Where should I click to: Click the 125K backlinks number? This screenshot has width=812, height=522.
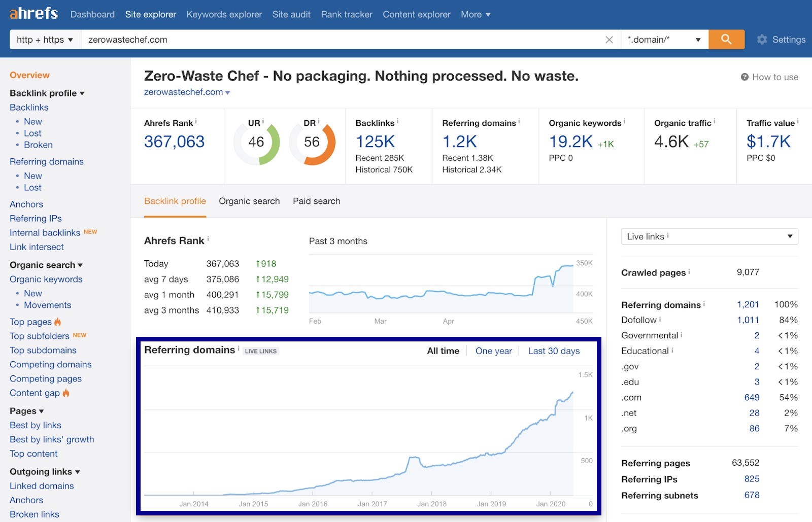click(375, 142)
